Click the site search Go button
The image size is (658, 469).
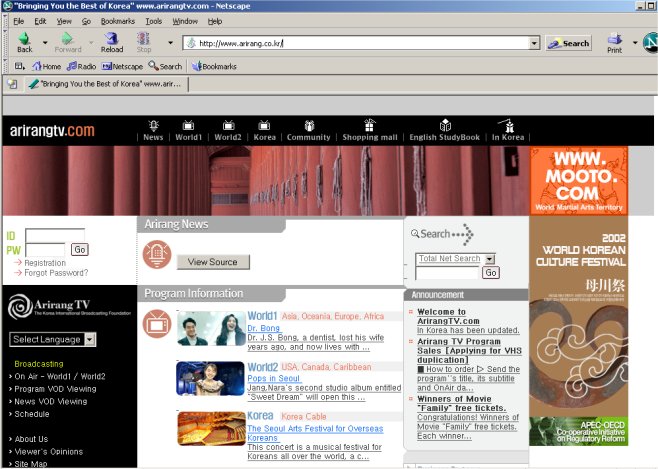491,273
